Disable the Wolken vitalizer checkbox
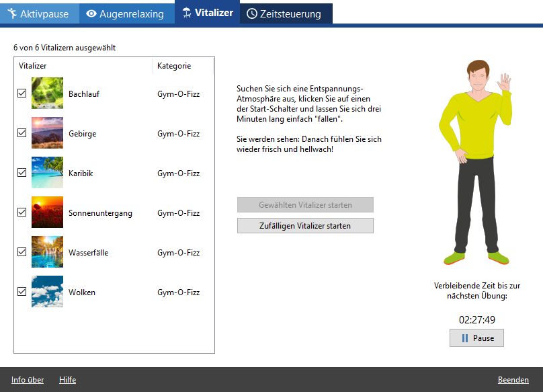Screen dimensions: 543x392 tap(22, 292)
